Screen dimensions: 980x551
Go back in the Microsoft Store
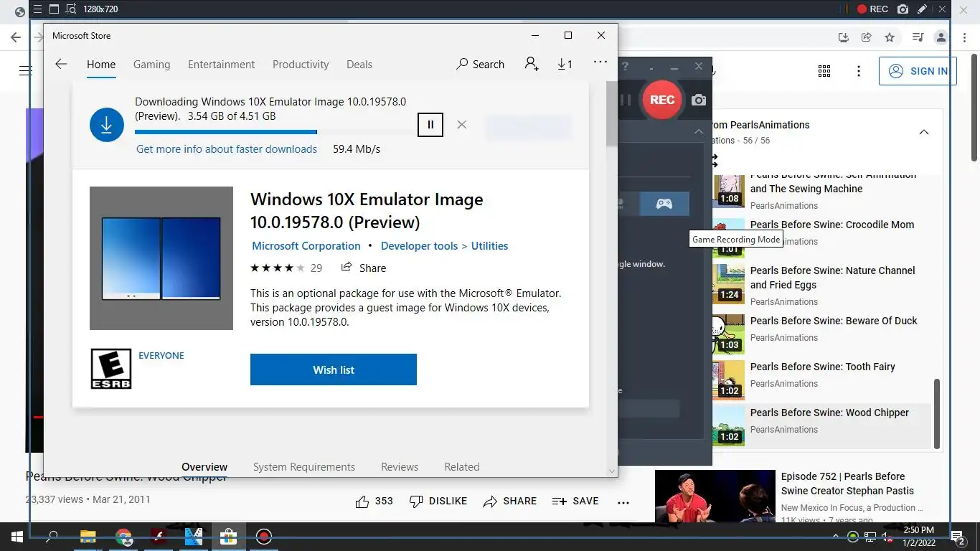point(61,64)
